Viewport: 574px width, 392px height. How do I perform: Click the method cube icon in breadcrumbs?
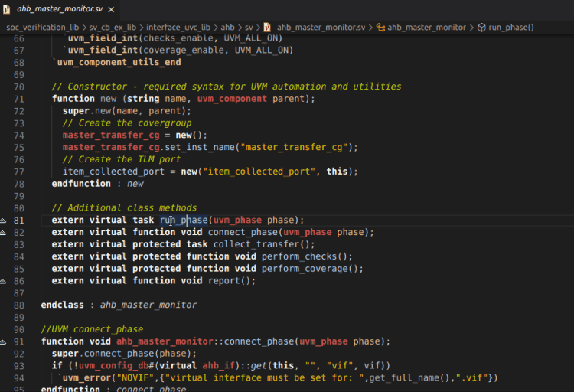point(481,28)
